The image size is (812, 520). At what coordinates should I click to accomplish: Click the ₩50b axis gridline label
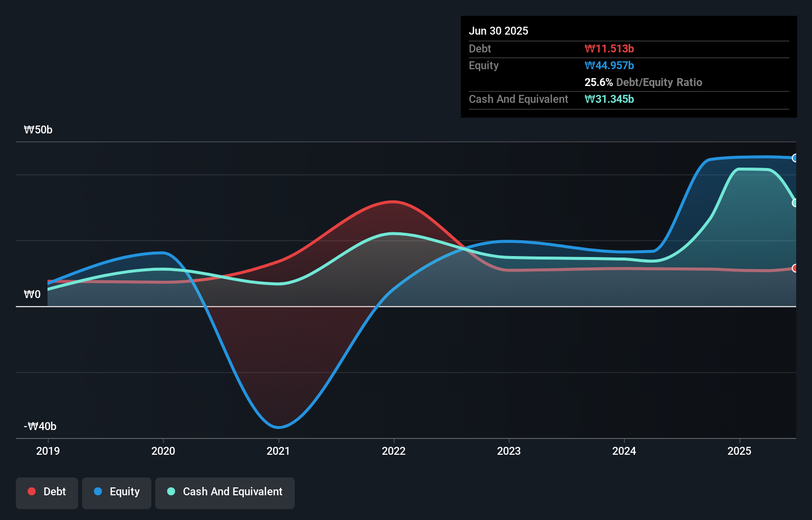click(x=38, y=130)
